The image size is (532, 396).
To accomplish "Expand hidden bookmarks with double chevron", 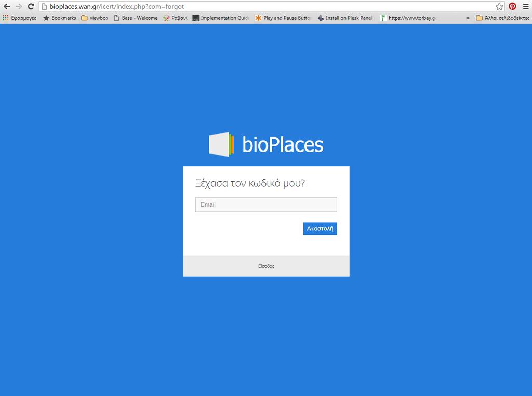I will point(468,18).
